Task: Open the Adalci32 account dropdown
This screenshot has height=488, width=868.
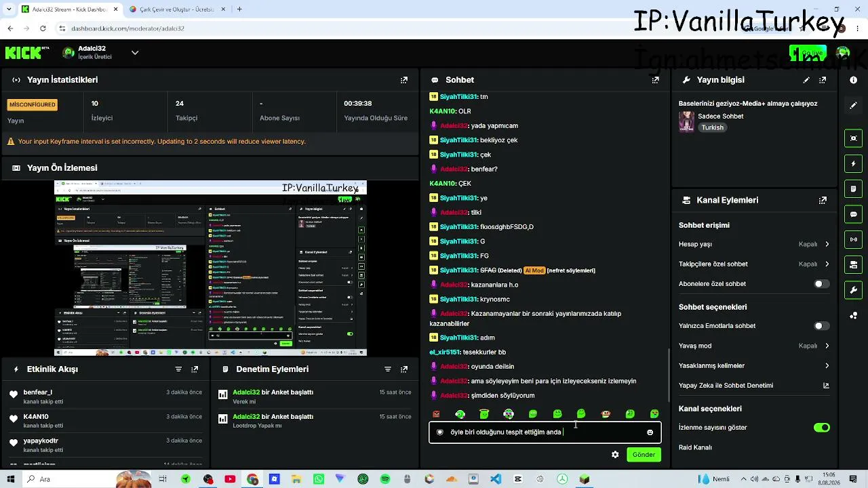Action: tap(135, 53)
